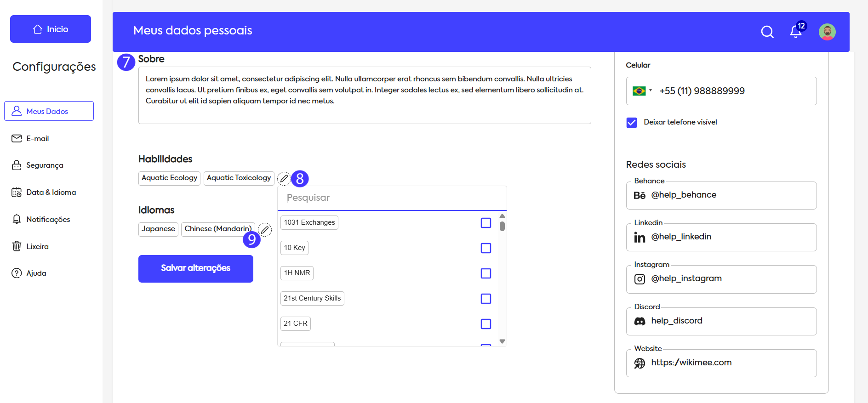
Task: Go to Data & Idioma settings
Action: 51,193
